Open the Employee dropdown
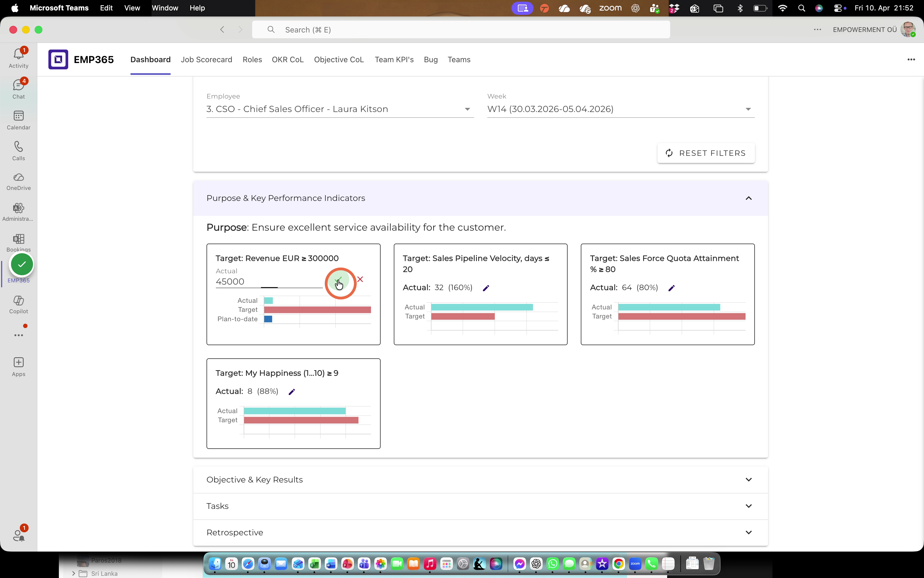The image size is (924, 578). pyautogui.click(x=340, y=109)
